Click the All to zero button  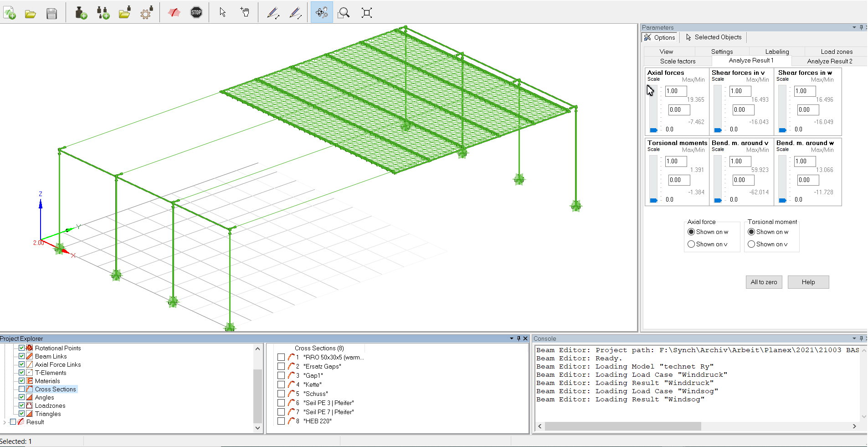(764, 282)
